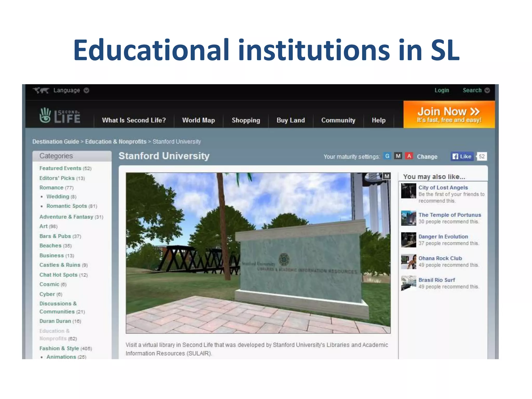The width and height of the screenshot is (532, 399).
Task: Open The Temple of Portunus link
Action: tap(450, 215)
